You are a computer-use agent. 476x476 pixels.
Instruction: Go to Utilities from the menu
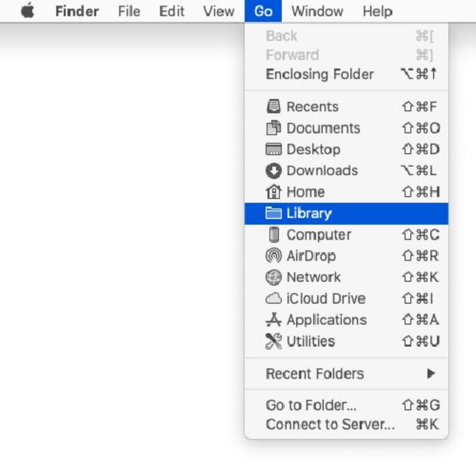(x=346, y=341)
